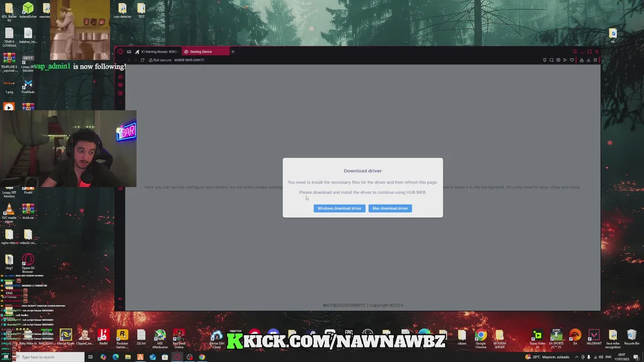Launch EA SPORTS FC 25 shortcut

tap(556, 339)
